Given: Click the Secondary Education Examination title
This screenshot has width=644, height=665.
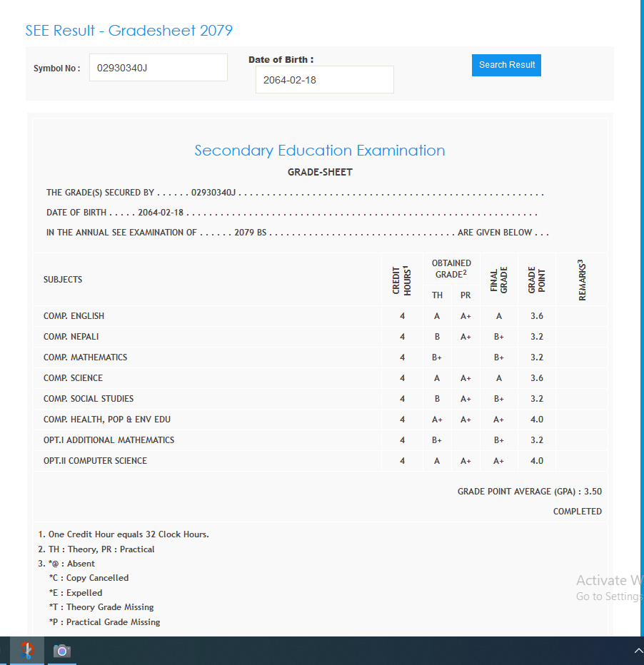Looking at the screenshot, I should [320, 151].
